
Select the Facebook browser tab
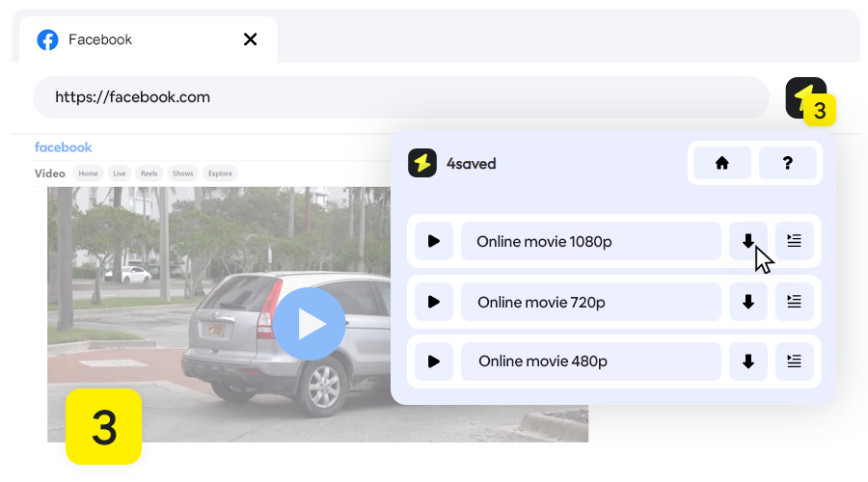(135, 40)
